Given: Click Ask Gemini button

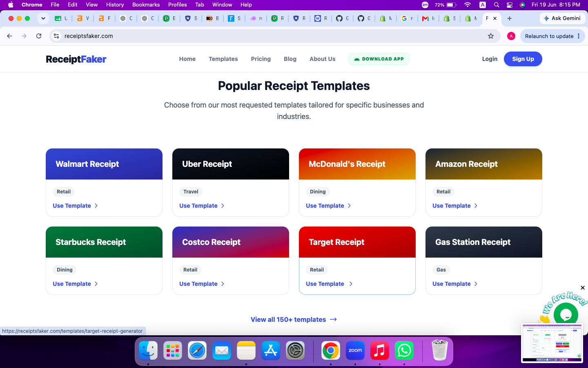Looking at the screenshot, I should click(563, 18).
